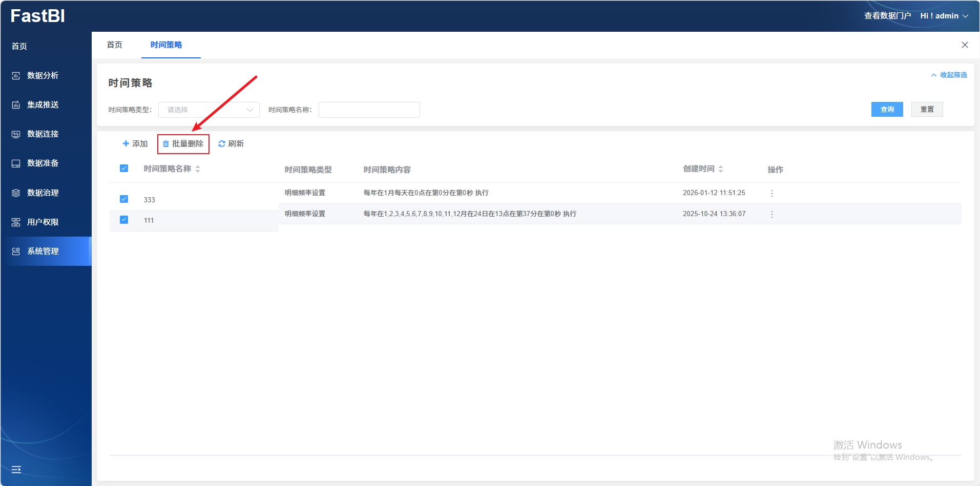Collapse filters with 收起筛选

(949, 75)
